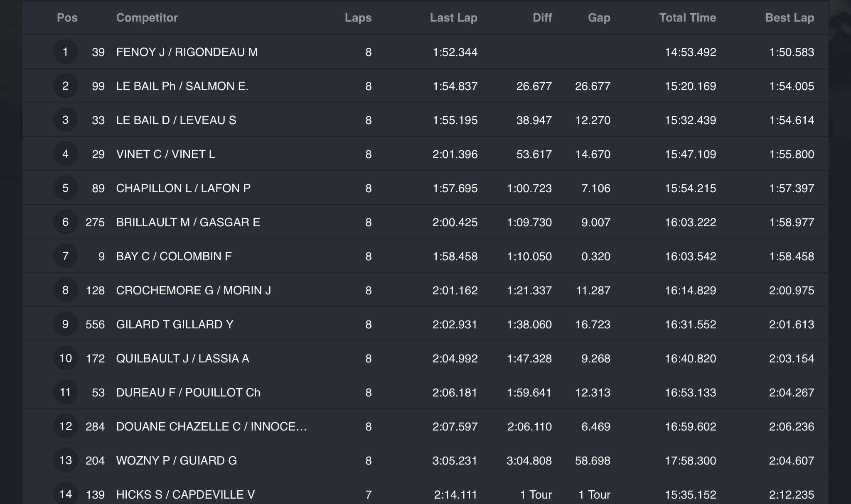This screenshot has width=851, height=504.
Task: Select the VINET C / VINET L row
Action: [x=425, y=154]
